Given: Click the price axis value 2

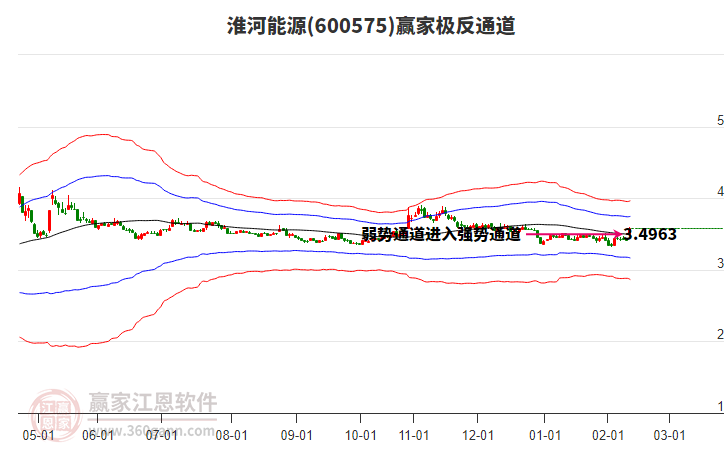Looking at the screenshot, I should [x=720, y=334].
